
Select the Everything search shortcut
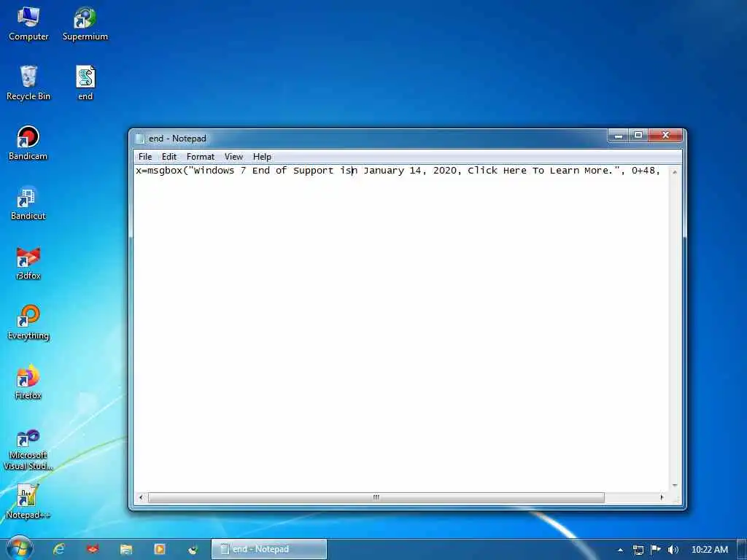pyautogui.click(x=28, y=322)
